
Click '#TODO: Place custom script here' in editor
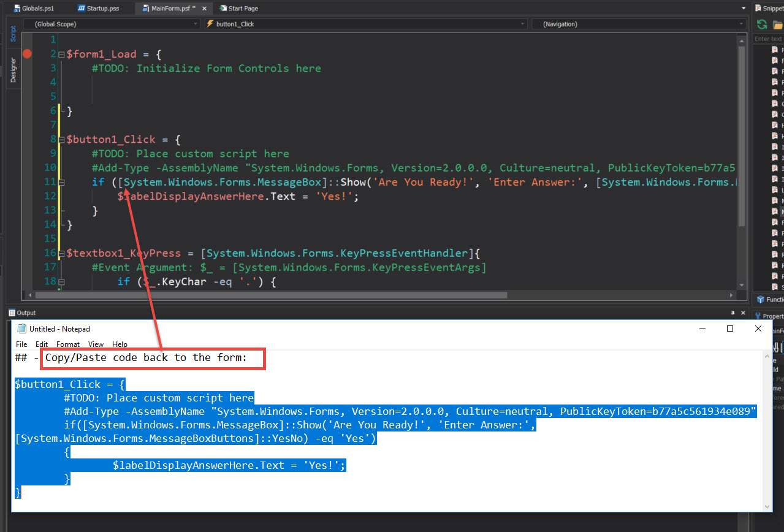(x=191, y=154)
